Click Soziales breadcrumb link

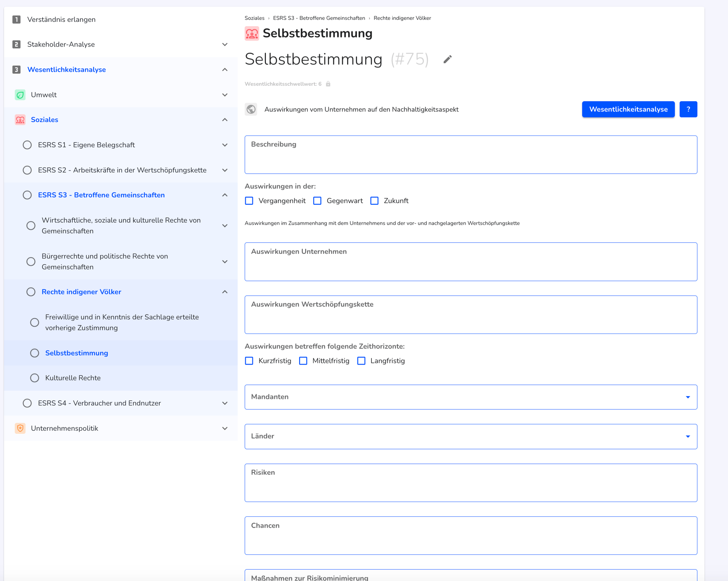pyautogui.click(x=254, y=18)
